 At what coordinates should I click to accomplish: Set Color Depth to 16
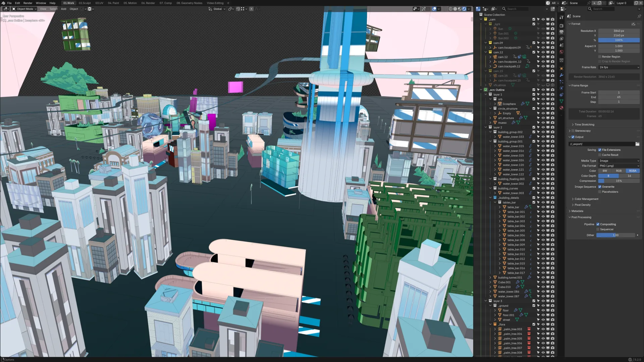point(629,176)
